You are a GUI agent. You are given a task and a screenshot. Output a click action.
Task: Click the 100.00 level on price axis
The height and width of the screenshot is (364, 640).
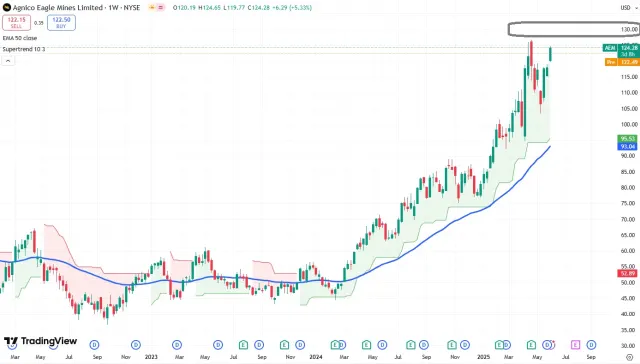point(629,124)
